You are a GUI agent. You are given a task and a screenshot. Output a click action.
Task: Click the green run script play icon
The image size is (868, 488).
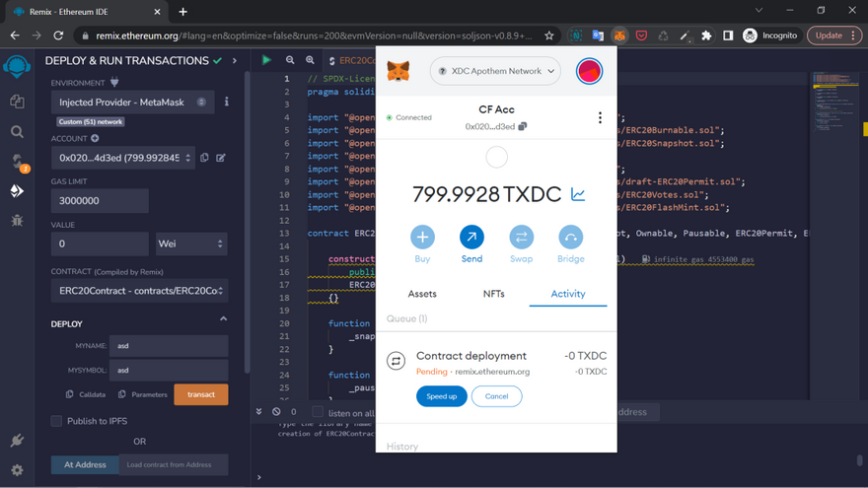click(266, 60)
